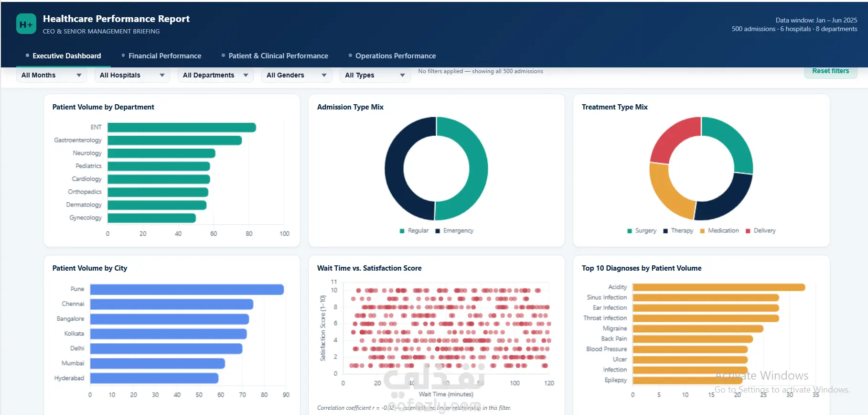
Task: Expand the All Hospitals filter
Action: [132, 75]
